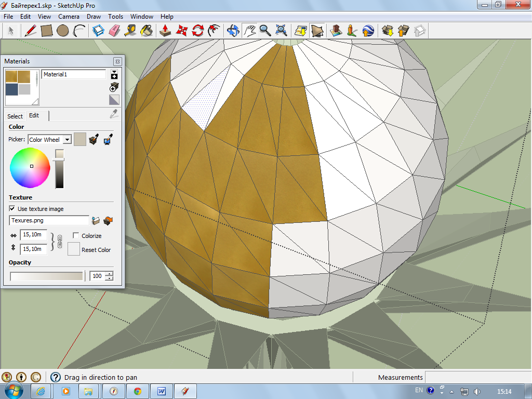Select the Tape Measure tool
Image resolution: width=532 pixels, height=399 pixels.
coord(130,31)
